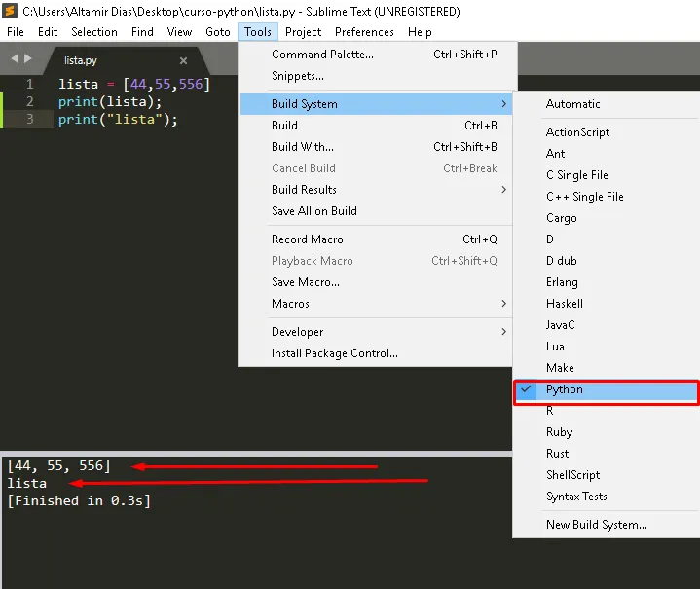Click Build in Tools menu
700x589 pixels.
[377, 126]
